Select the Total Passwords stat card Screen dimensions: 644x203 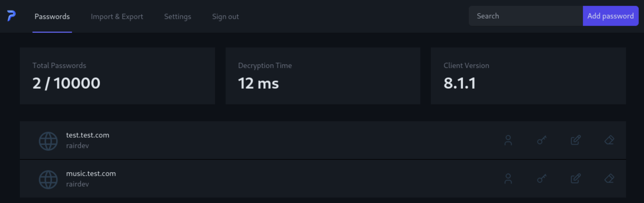pyautogui.click(x=117, y=75)
